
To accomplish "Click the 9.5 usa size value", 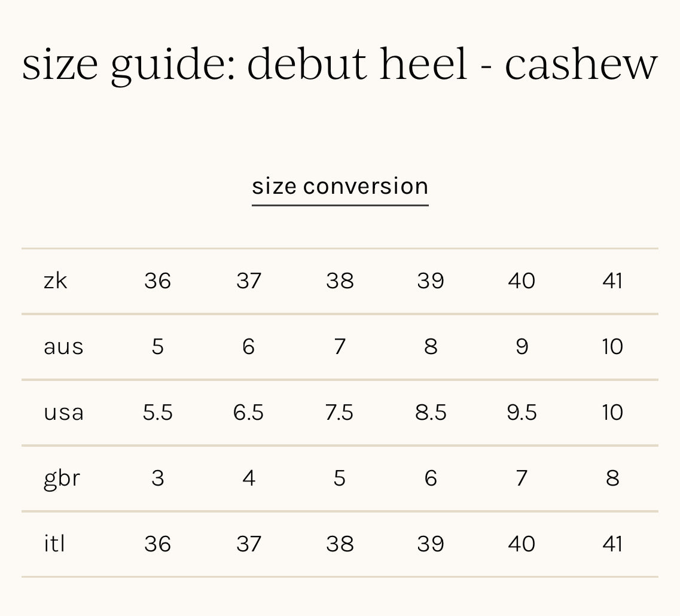I will 522,412.
